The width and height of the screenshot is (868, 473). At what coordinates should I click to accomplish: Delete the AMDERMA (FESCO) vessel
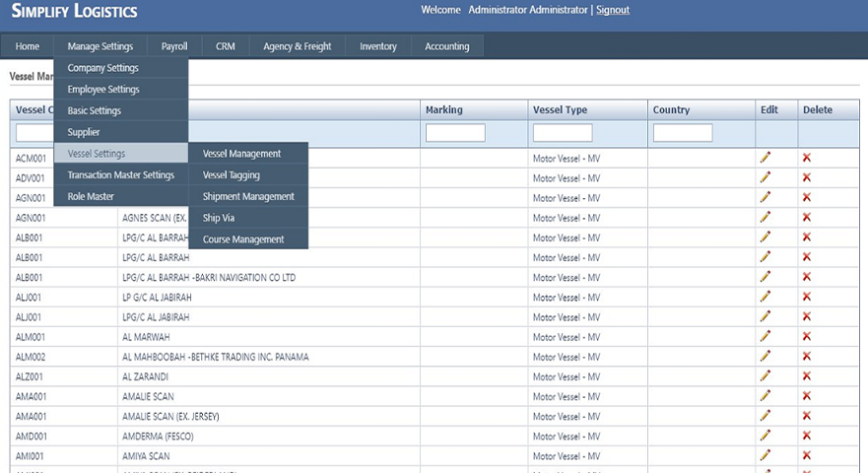(807, 436)
